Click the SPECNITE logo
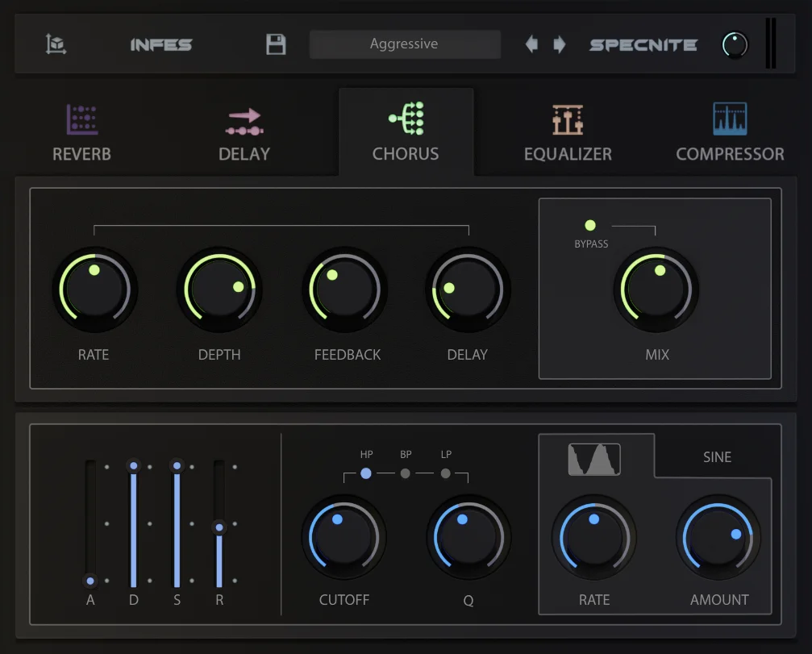 pyautogui.click(x=643, y=45)
